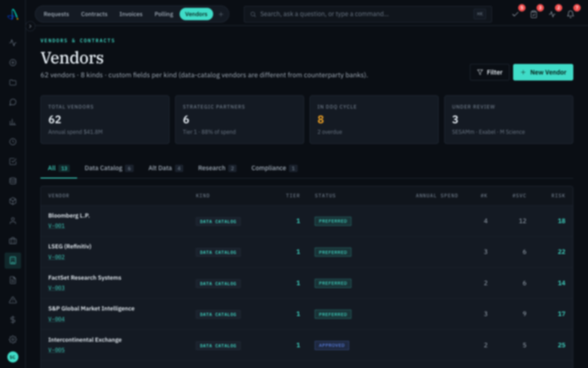Open the V-001 vendor ID link
The image size is (588, 368).
(57, 226)
